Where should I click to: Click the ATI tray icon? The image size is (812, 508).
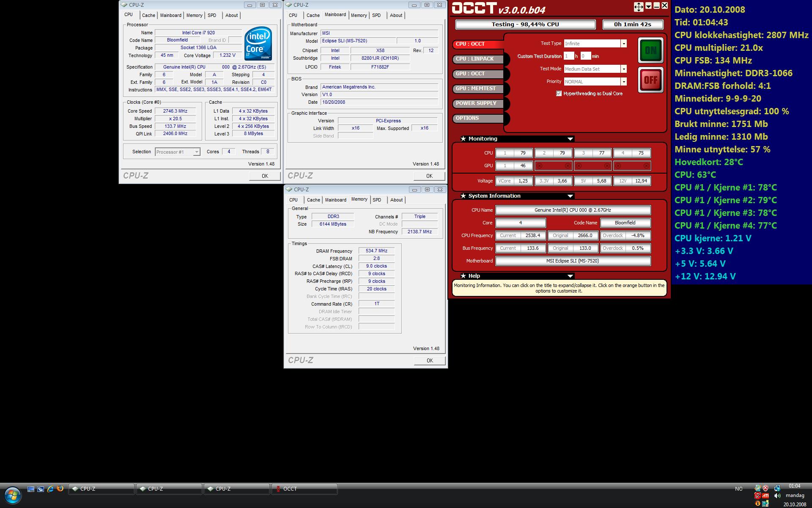coord(765,496)
